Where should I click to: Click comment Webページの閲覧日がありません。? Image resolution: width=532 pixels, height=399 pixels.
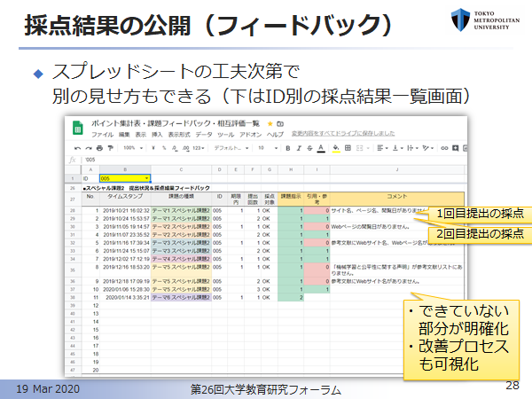click(x=371, y=227)
